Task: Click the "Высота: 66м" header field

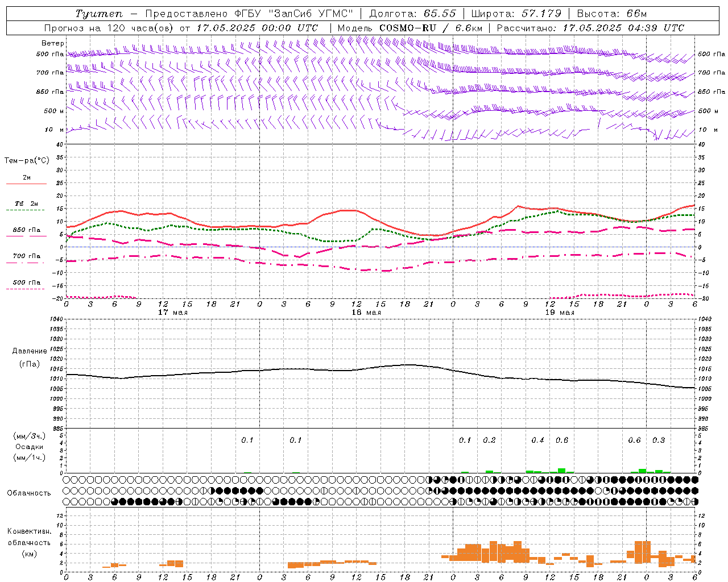Action: coord(612,14)
